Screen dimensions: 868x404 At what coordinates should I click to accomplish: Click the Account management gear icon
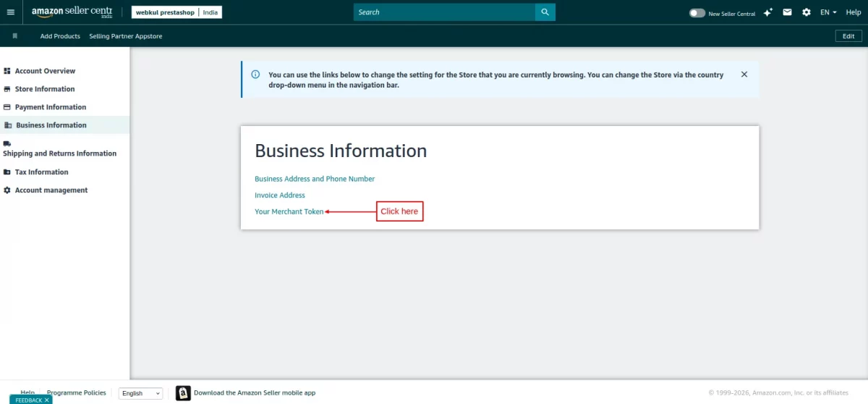[7, 190]
